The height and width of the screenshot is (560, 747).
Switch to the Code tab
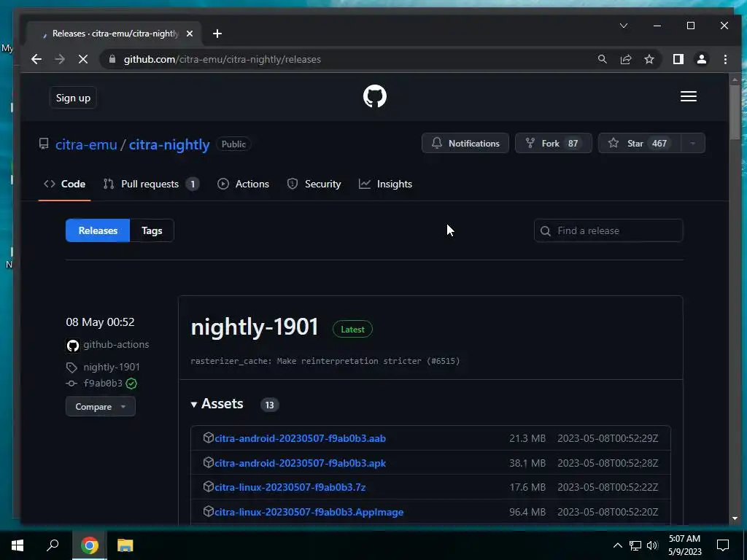[64, 184]
